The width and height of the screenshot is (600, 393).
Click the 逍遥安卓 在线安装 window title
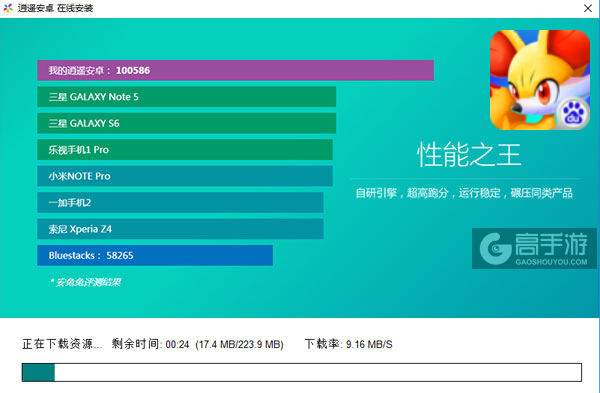(x=55, y=8)
